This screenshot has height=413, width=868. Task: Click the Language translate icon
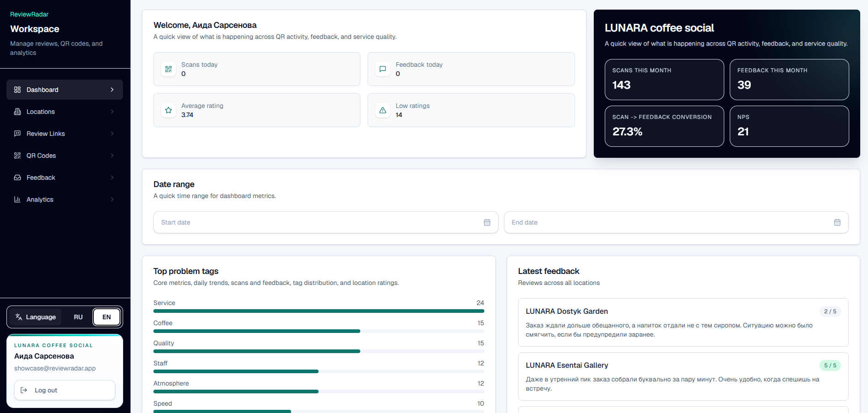(19, 317)
